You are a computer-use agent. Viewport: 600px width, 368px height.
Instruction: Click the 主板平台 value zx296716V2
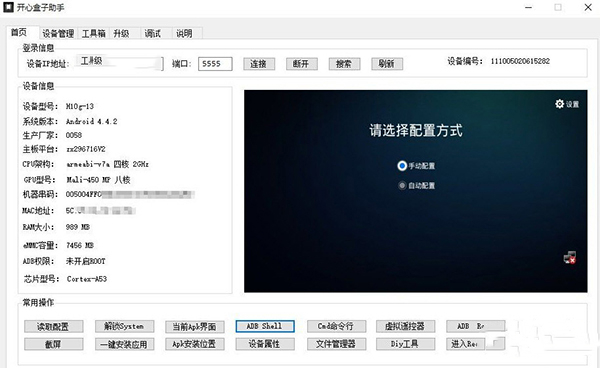[x=86, y=149]
